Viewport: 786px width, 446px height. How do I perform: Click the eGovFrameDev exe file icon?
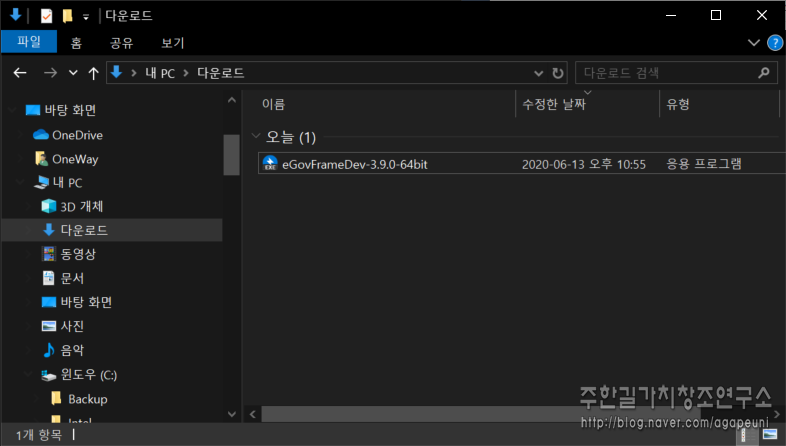(x=270, y=163)
